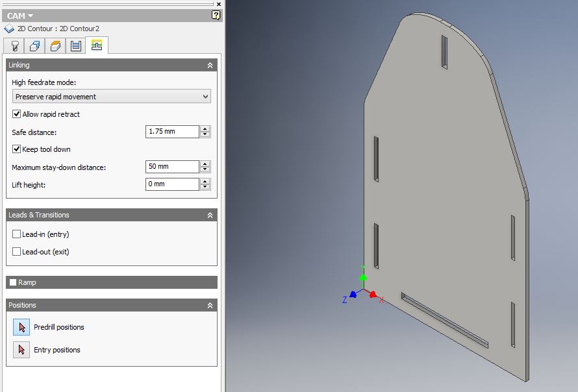Click the 2D Contour operation icon
The image size is (578, 392).
[9, 29]
